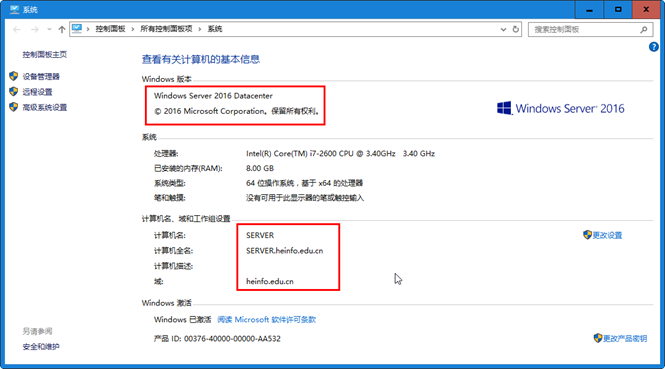Viewport: 665px width, 369px height.
Task: Click the system icon in title bar
Action: (14, 9)
